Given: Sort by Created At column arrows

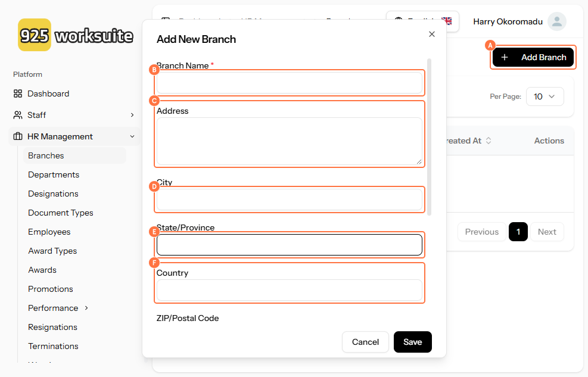Looking at the screenshot, I should pyautogui.click(x=489, y=141).
